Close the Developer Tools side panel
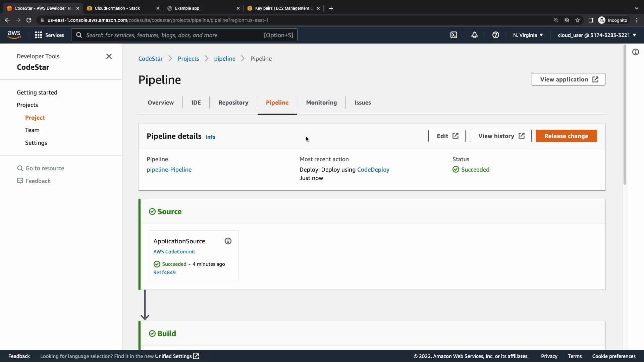Viewport: 644px width, 362px height. [109, 56]
